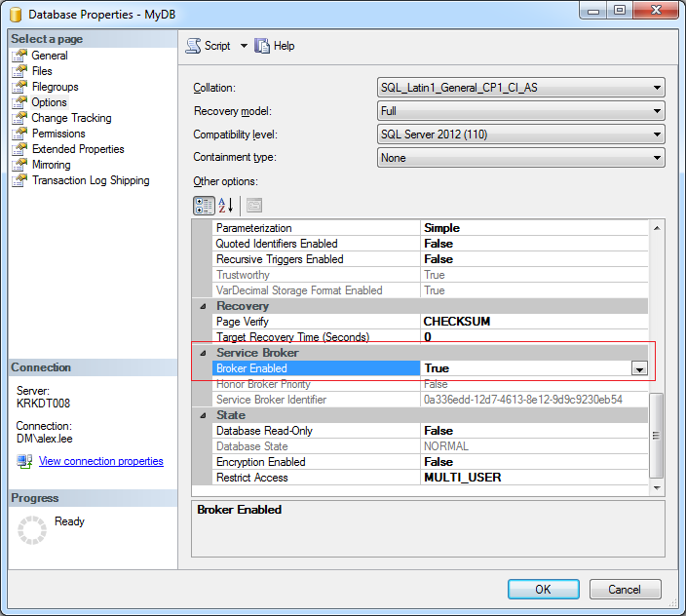Click the MULTI_USER value cell
Image resolution: width=686 pixels, height=616 pixels.
click(x=534, y=478)
